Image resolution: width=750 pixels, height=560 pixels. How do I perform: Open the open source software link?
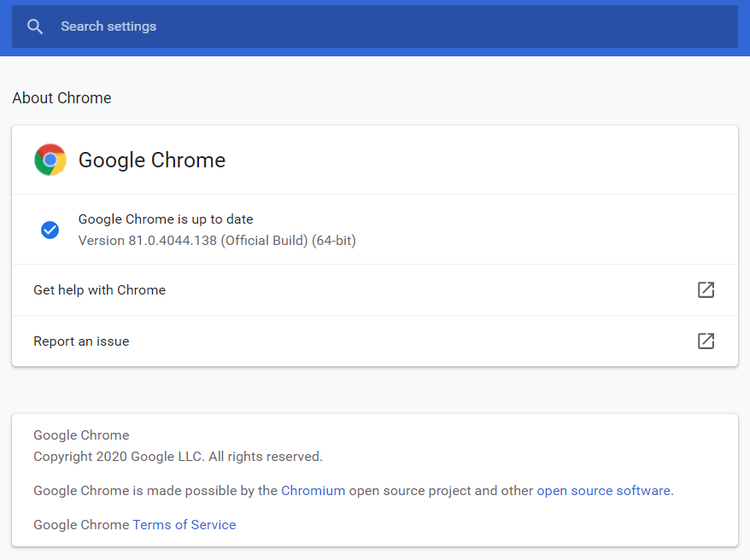pyautogui.click(x=603, y=491)
